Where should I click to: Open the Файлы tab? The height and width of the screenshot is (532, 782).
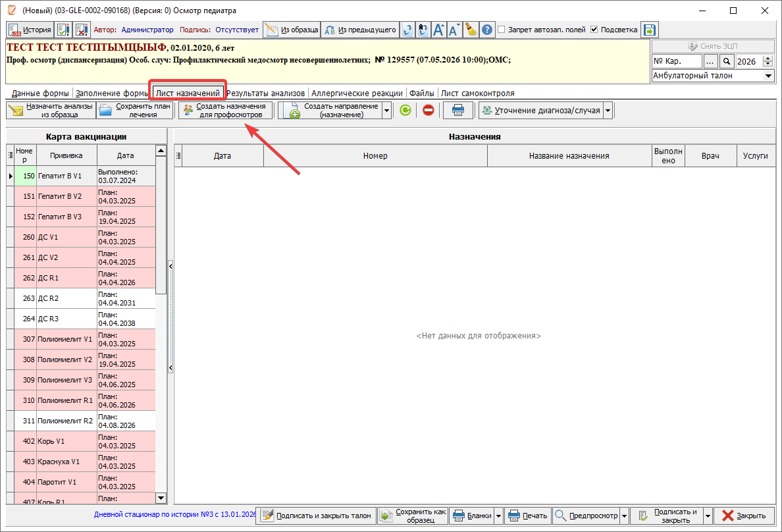tap(422, 93)
